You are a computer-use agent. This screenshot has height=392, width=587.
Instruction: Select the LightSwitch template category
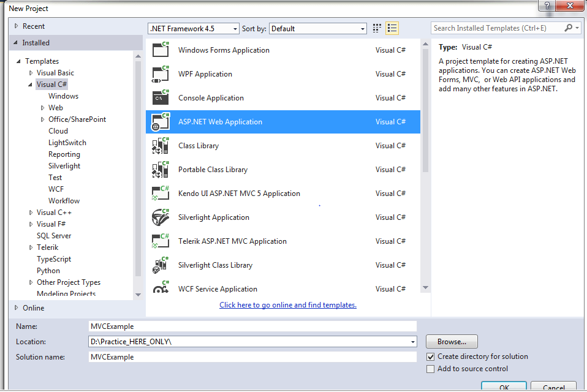point(67,143)
